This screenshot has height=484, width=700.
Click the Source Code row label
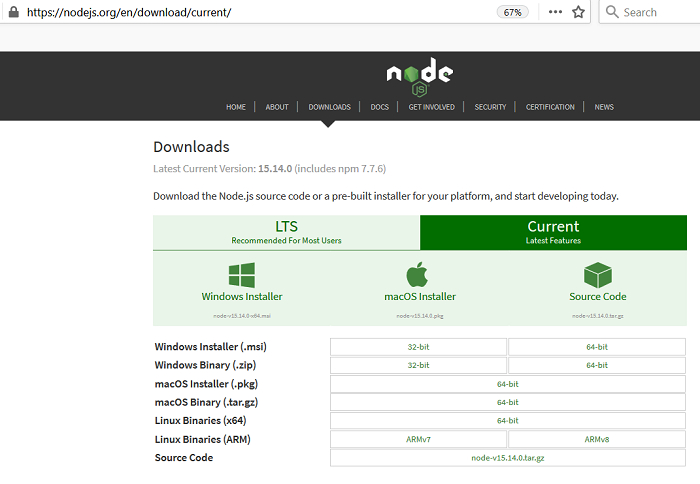point(184,458)
